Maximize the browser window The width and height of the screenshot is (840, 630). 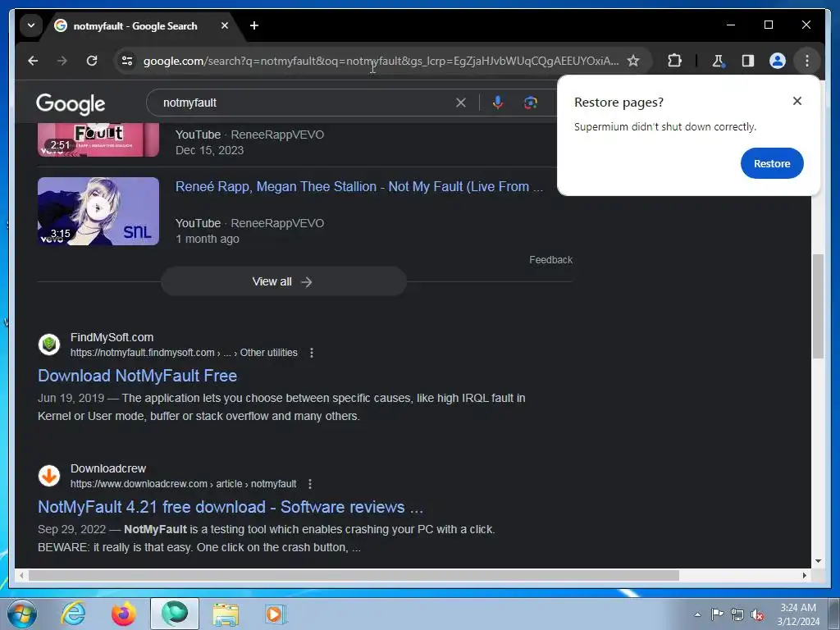[x=768, y=25]
